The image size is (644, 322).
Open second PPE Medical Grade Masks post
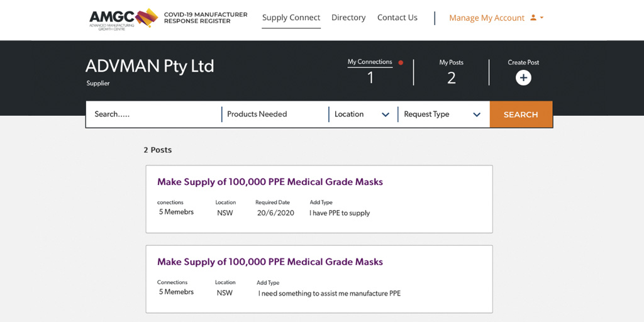(270, 262)
